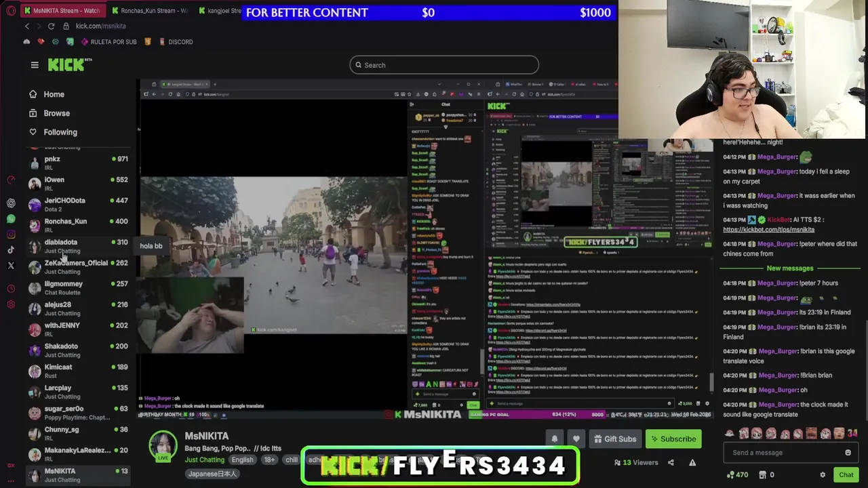Image resolution: width=868 pixels, height=488 pixels.
Task: Open withJENNY channel in following list
Action: pos(78,329)
